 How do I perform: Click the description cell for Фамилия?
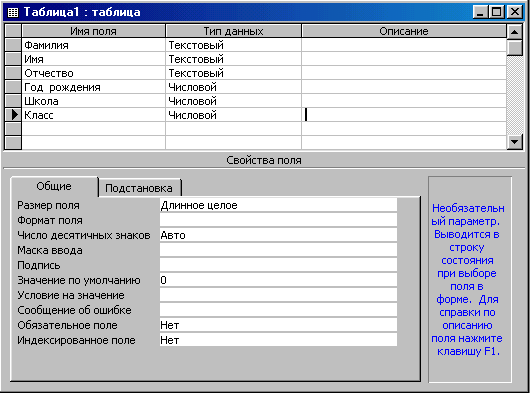click(x=404, y=45)
